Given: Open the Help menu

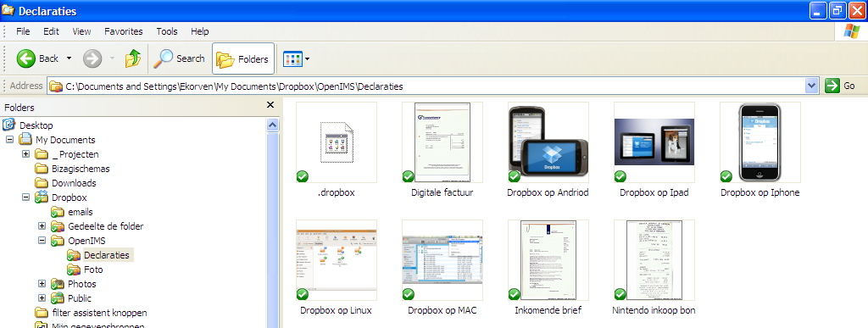Looking at the screenshot, I should 200,31.
